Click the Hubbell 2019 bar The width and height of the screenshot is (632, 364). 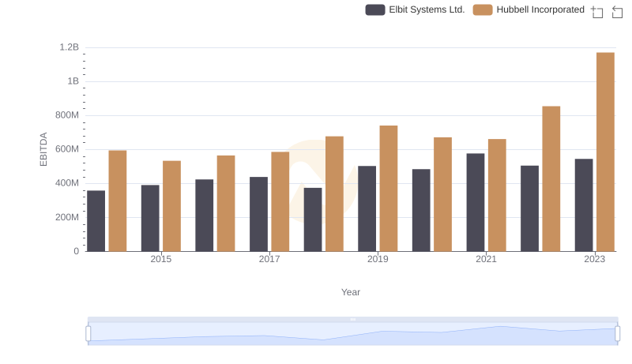click(x=389, y=189)
